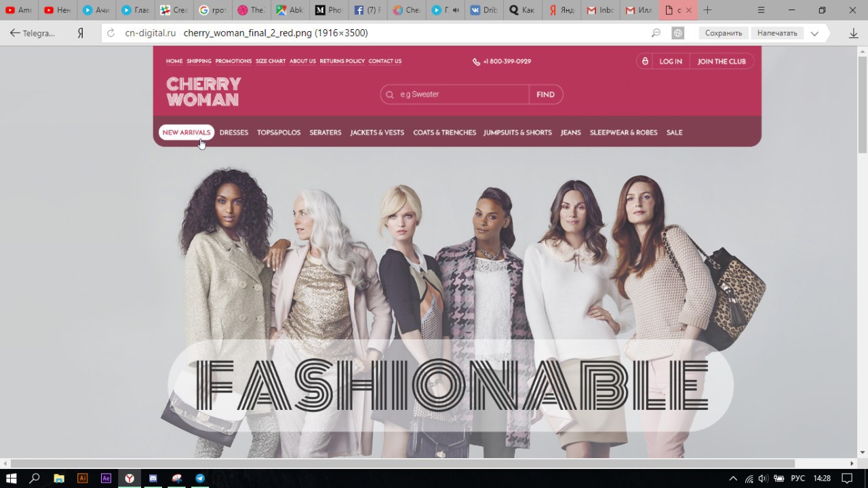This screenshot has width=868, height=488.
Task: Switch to the first YouTube 'Am' tab
Action: (x=19, y=10)
